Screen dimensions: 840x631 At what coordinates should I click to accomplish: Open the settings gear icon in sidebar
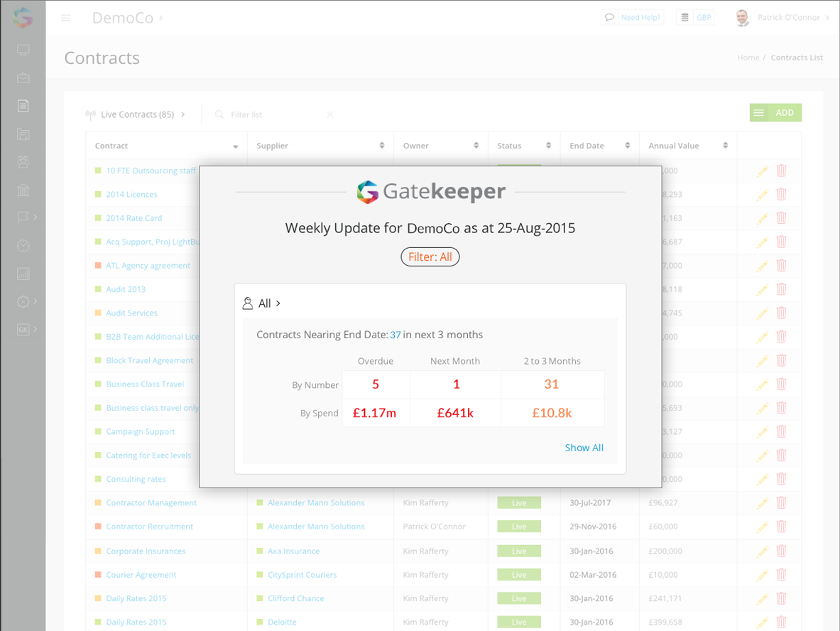click(23, 301)
